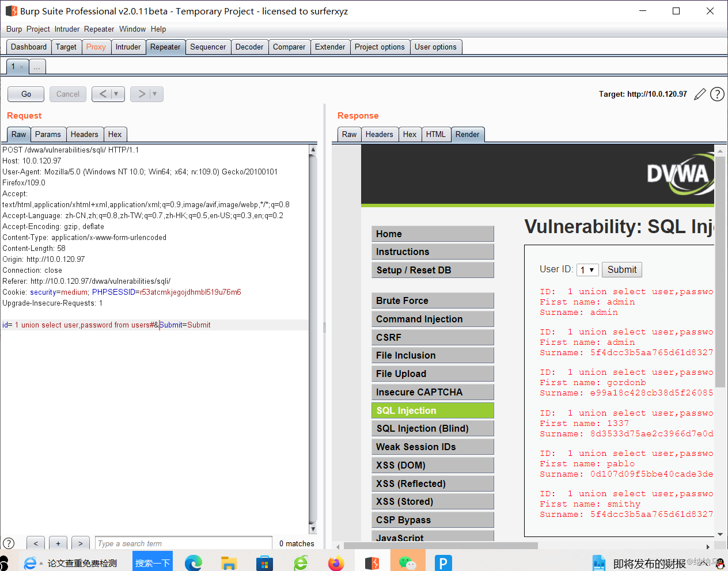This screenshot has height=571, width=728.
Task: Click the Internet Explorer taskbar icon
Action: [x=31, y=563]
